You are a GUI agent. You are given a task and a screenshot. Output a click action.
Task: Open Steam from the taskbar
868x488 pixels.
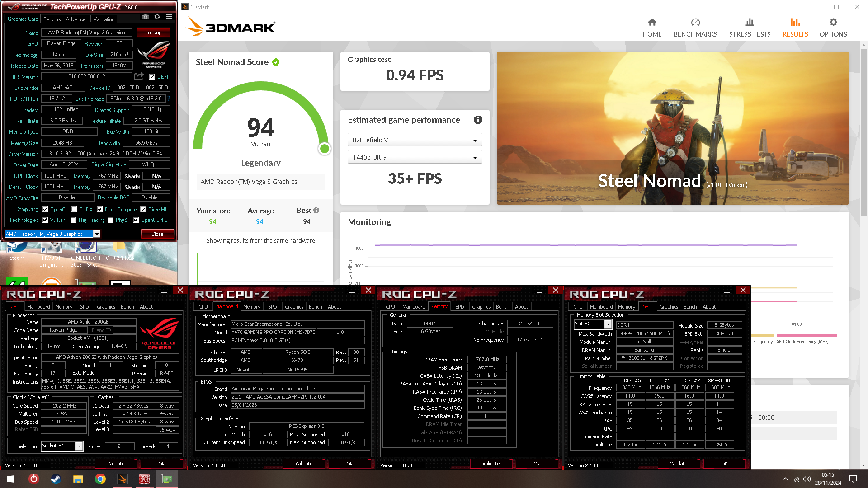(56, 479)
